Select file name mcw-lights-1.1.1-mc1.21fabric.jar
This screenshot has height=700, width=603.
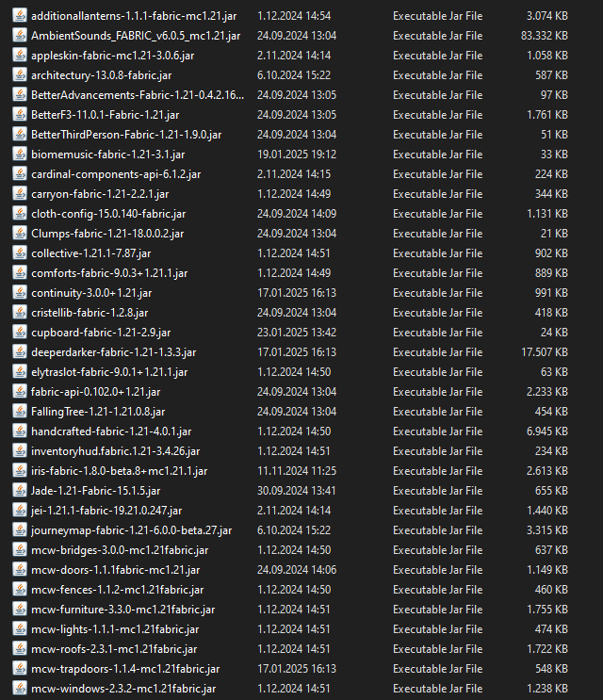[115, 629]
